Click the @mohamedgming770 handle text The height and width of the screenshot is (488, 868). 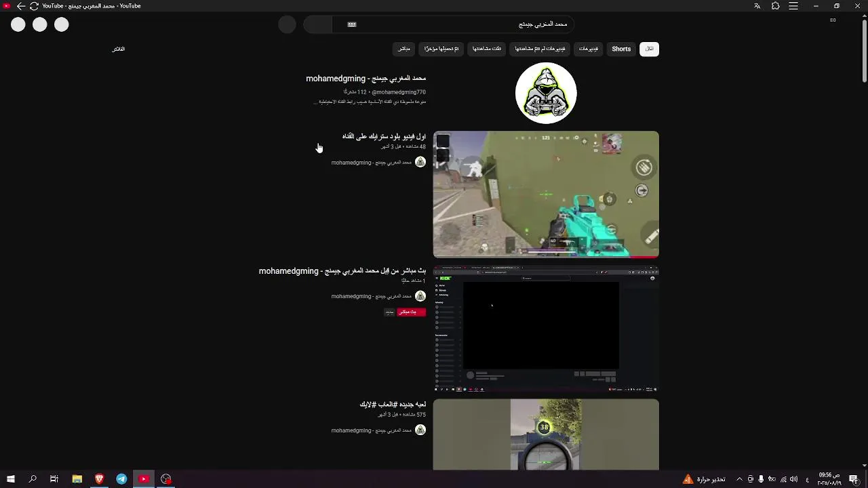tap(399, 92)
